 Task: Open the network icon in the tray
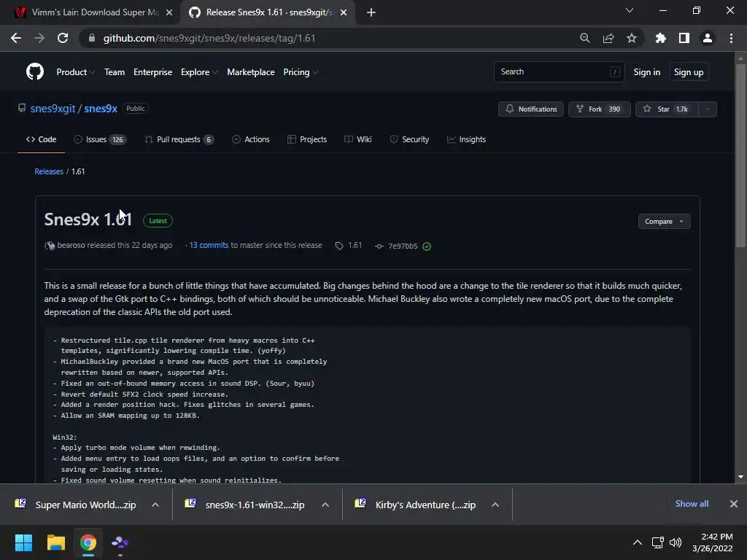(x=658, y=542)
